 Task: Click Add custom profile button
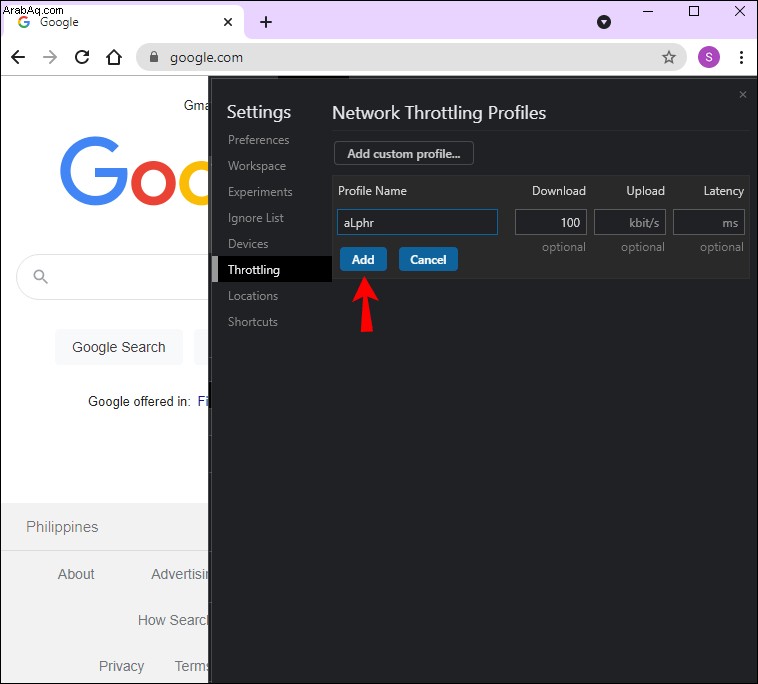404,153
